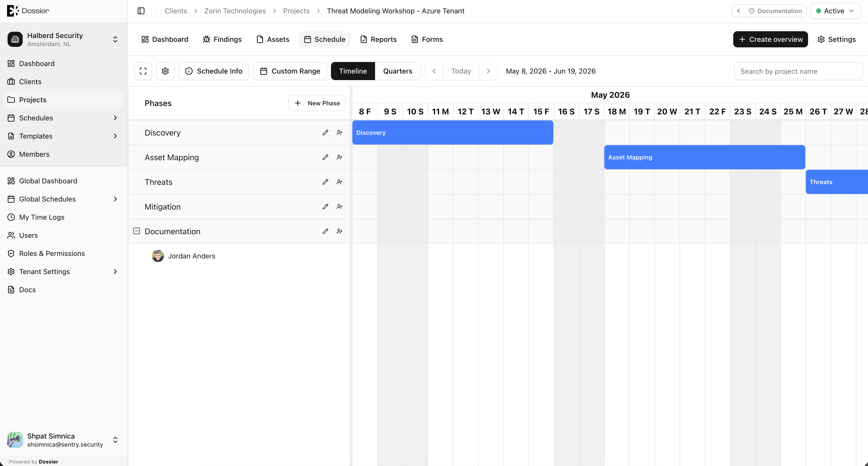Assign member to Mitigation phase
868x466 pixels.
(339, 207)
